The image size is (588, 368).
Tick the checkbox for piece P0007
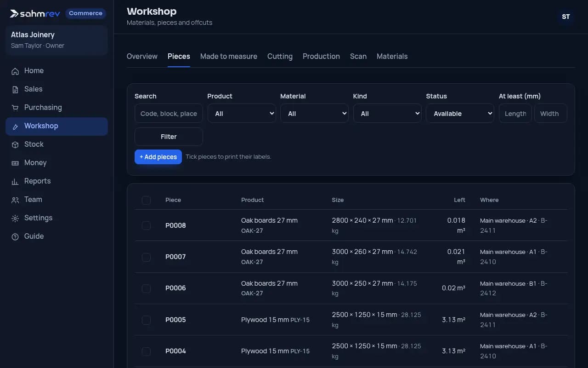[146, 257]
